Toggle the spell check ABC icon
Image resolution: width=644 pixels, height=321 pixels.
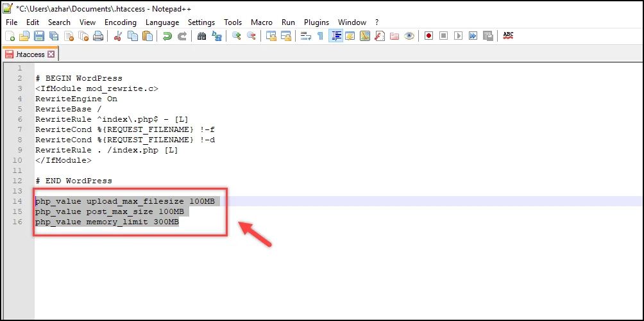point(508,36)
